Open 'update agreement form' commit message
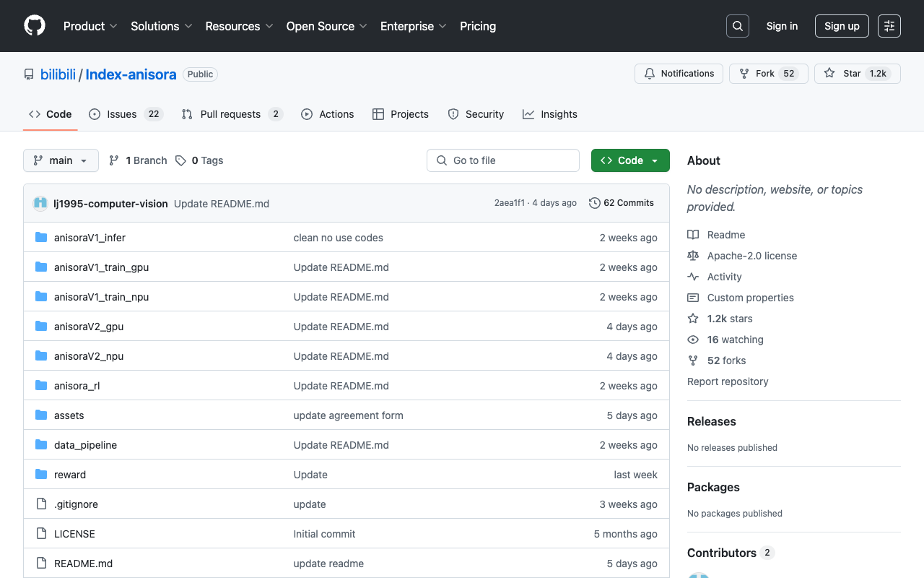The width and height of the screenshot is (924, 578). 348,415
